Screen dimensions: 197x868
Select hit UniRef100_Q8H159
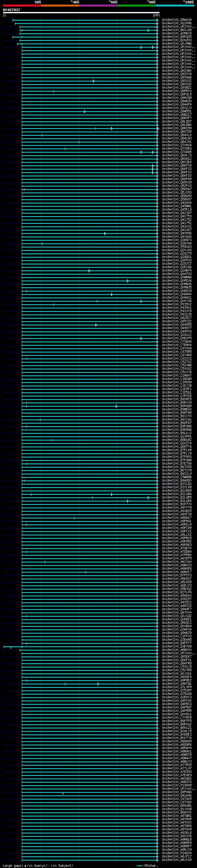(x=176, y=128)
